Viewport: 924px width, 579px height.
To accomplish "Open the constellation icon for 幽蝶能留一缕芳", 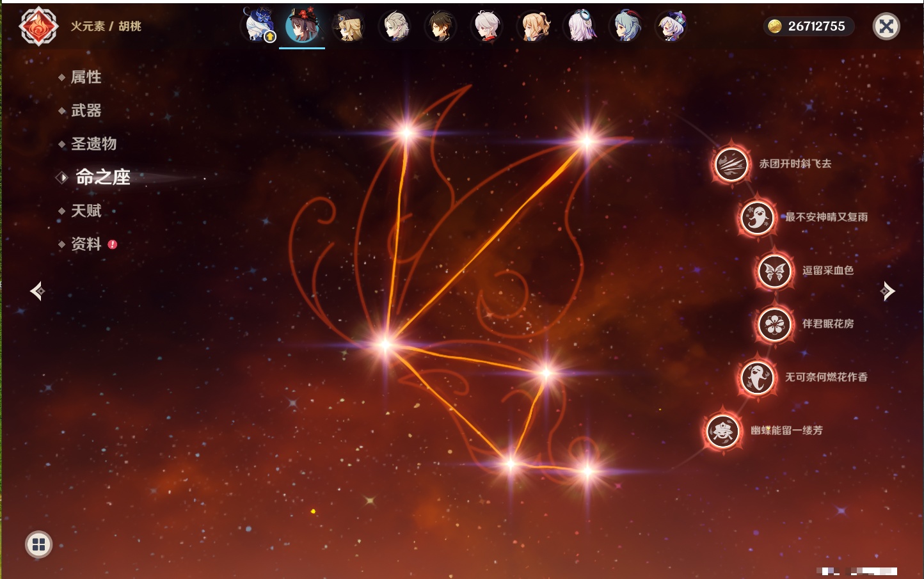I will pos(722,431).
